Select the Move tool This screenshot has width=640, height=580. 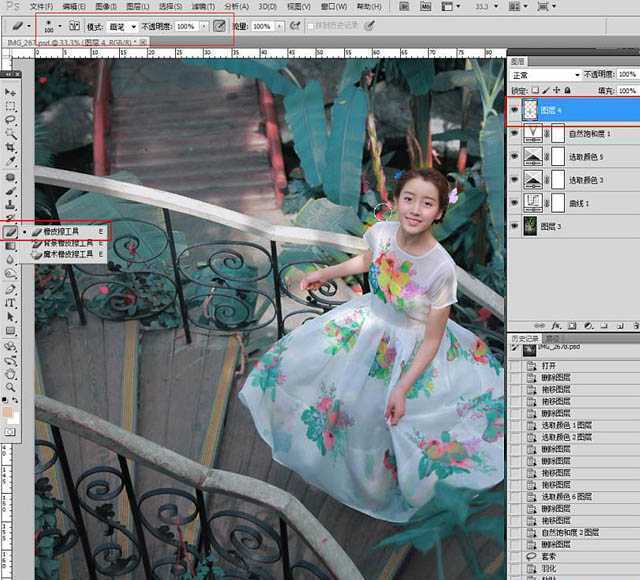[x=10, y=93]
